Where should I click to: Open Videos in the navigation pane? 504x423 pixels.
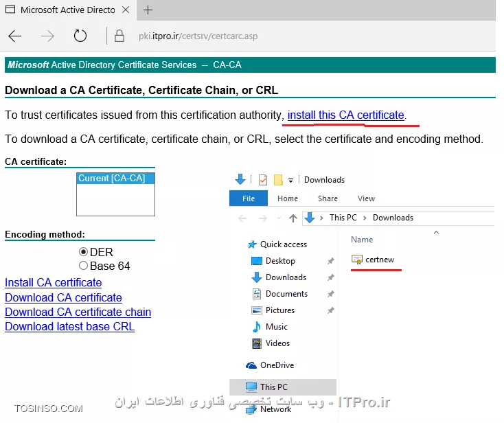(x=277, y=343)
